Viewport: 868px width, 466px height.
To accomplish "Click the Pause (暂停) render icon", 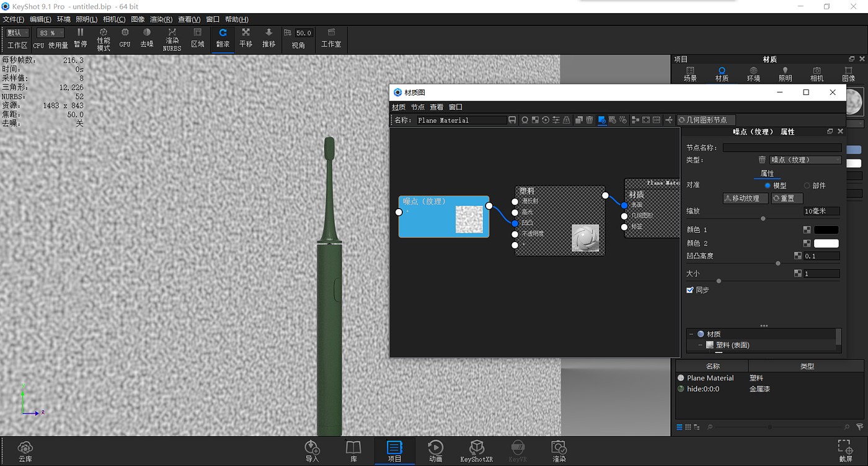I will pyautogui.click(x=80, y=38).
